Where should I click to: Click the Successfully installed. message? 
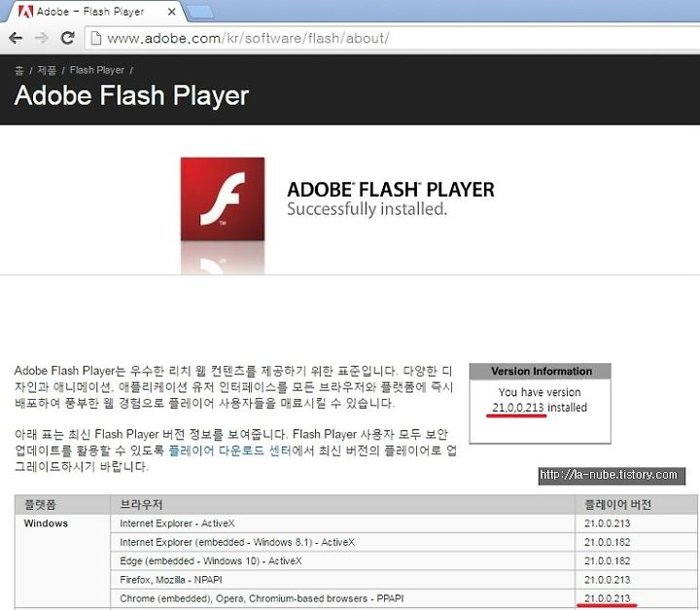point(367,209)
